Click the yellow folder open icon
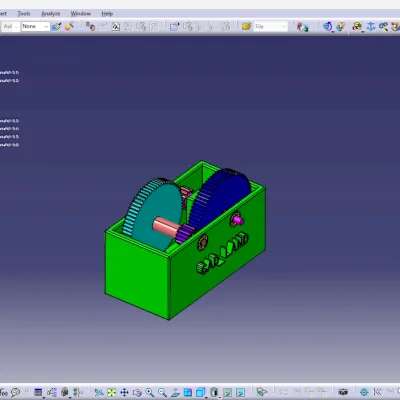400x400 pixels. [x=246, y=26]
